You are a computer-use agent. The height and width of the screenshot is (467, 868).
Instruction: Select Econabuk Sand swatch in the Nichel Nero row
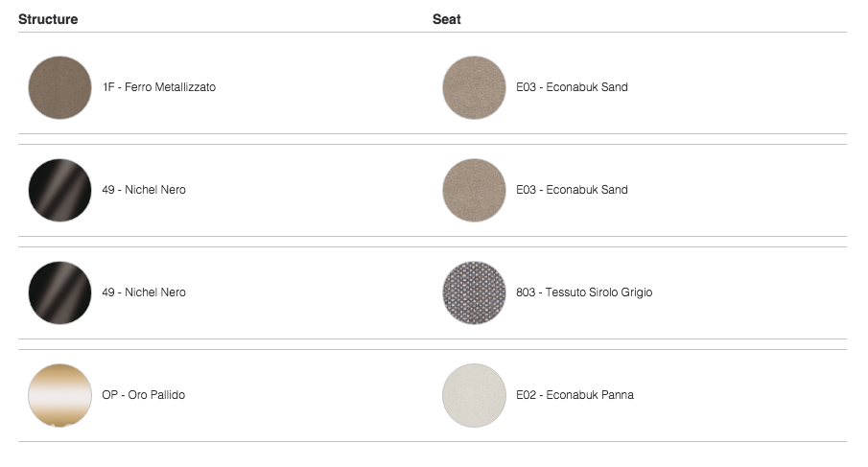point(474,190)
